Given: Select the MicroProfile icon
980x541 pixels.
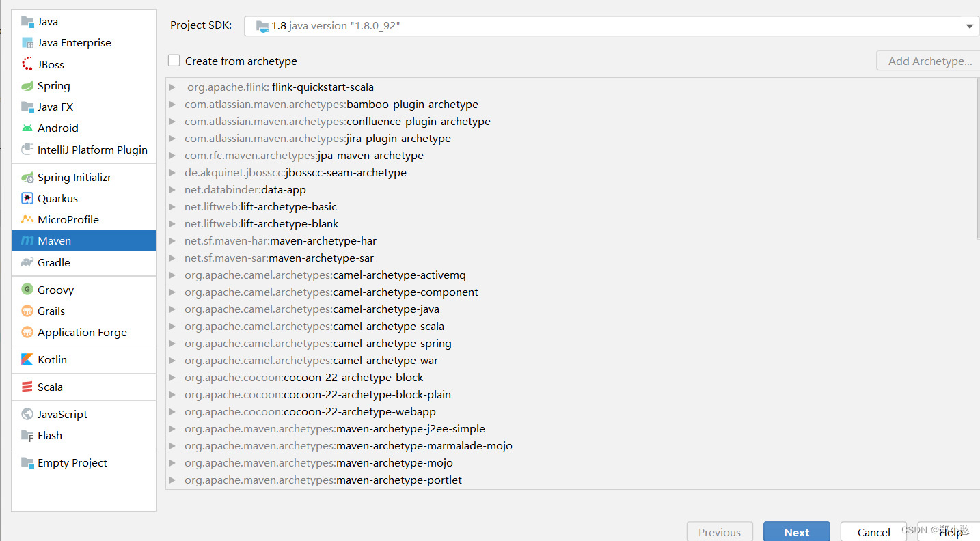Looking at the screenshot, I should 27,219.
